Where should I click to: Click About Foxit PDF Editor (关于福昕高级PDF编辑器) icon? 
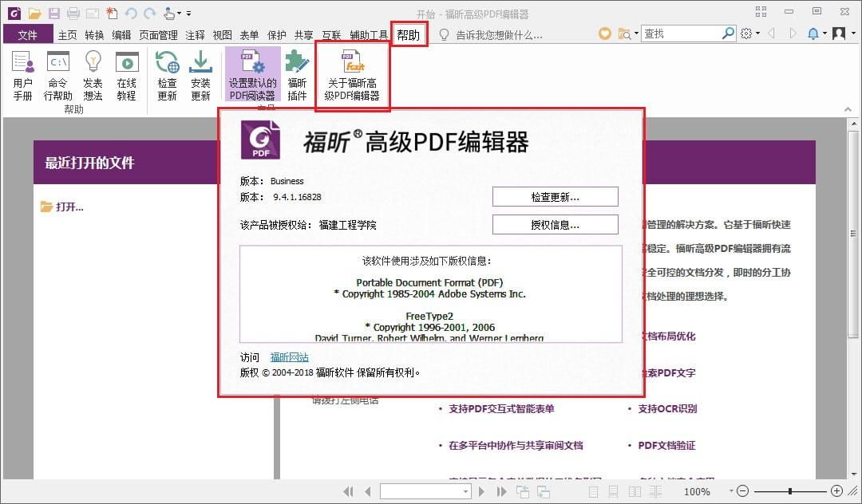[353, 76]
